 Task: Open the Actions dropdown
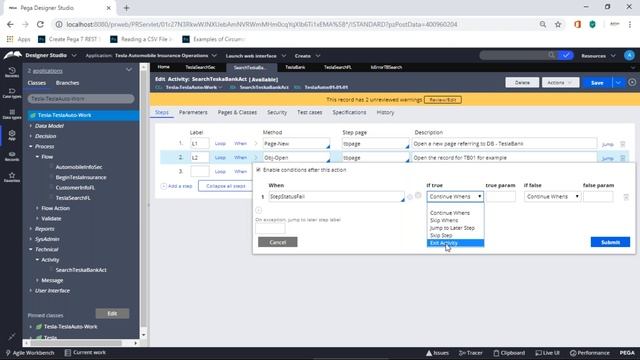(560, 82)
